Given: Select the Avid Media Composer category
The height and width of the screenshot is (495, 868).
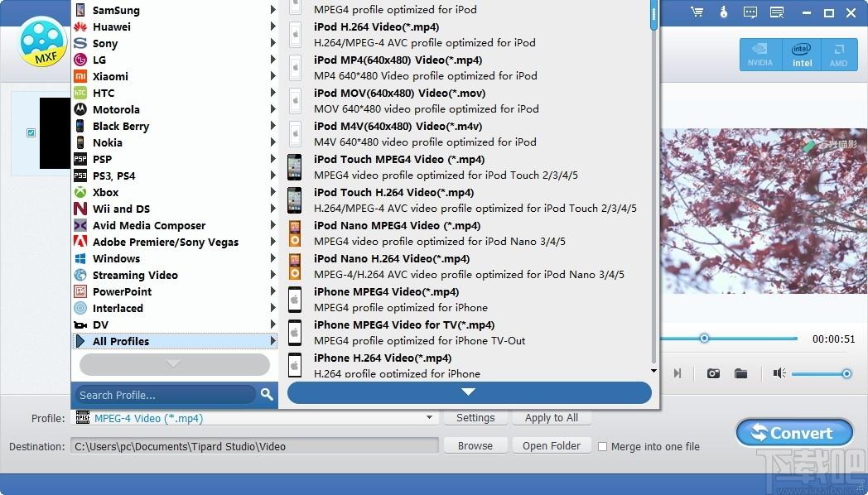Looking at the screenshot, I should point(175,225).
